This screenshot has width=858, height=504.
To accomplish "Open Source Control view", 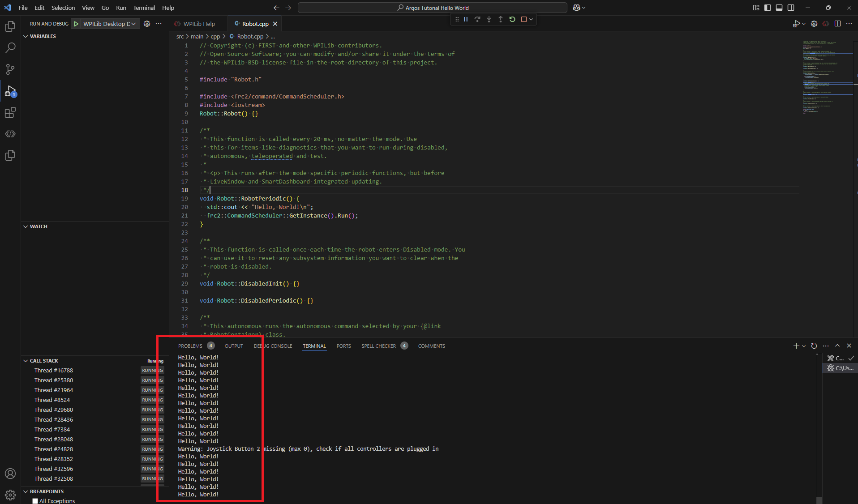I will (x=10, y=69).
